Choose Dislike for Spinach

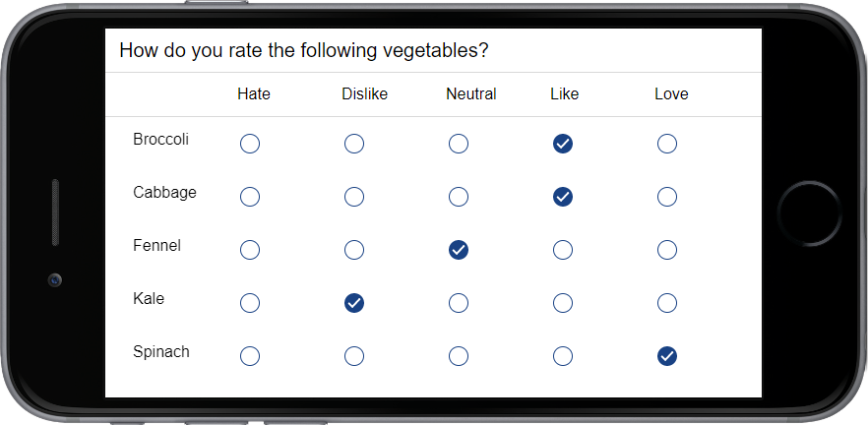coord(354,356)
